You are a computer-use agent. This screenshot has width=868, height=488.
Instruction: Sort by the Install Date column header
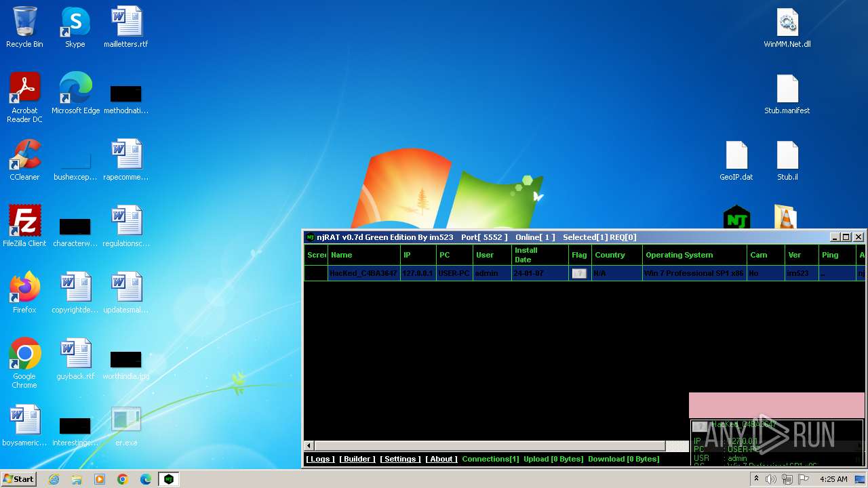tap(540, 255)
